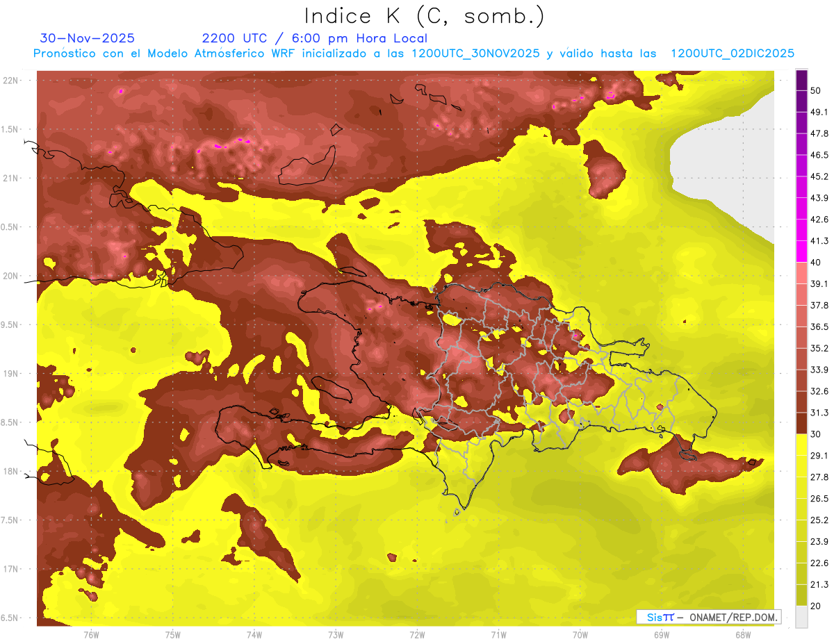The image size is (834, 644).
Task: Click the colorbar value '29.1'
Action: [819, 456]
